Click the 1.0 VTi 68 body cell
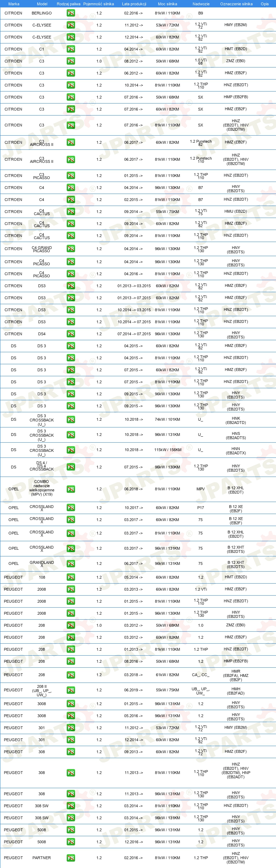Screen dimensions: 276x868 [201, 61]
